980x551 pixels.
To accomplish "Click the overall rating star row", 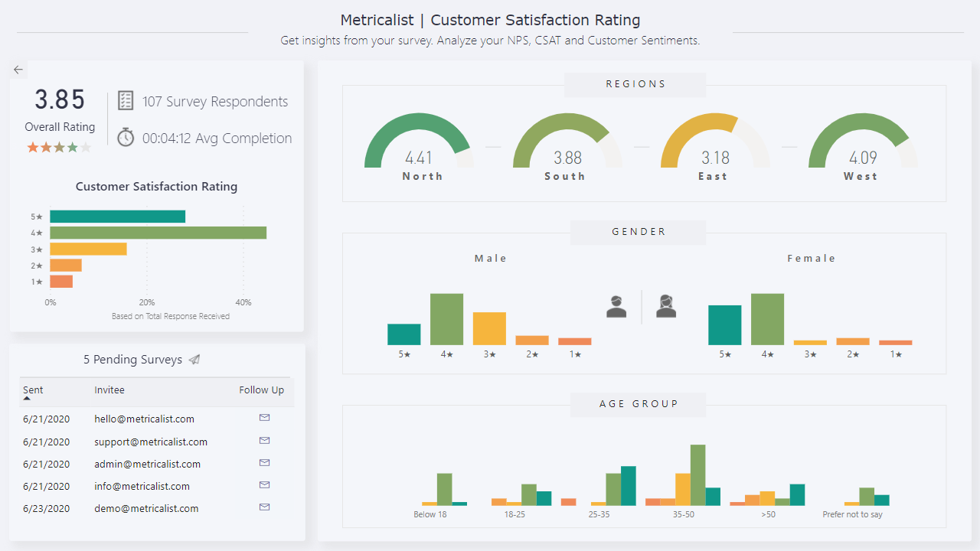I will tap(60, 148).
